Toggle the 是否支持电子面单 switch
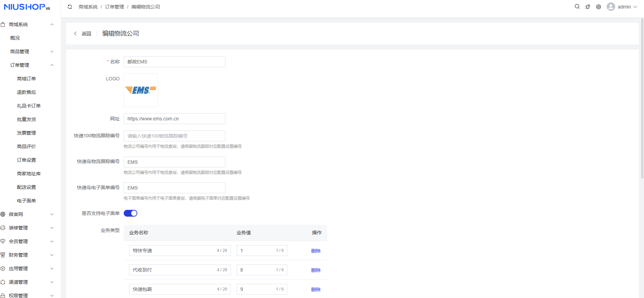This screenshot has height=298, width=644. coord(130,213)
